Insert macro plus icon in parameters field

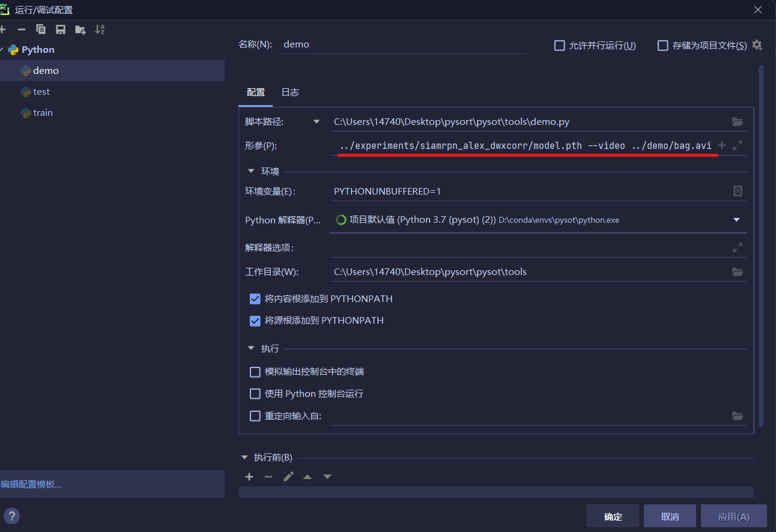(722, 145)
